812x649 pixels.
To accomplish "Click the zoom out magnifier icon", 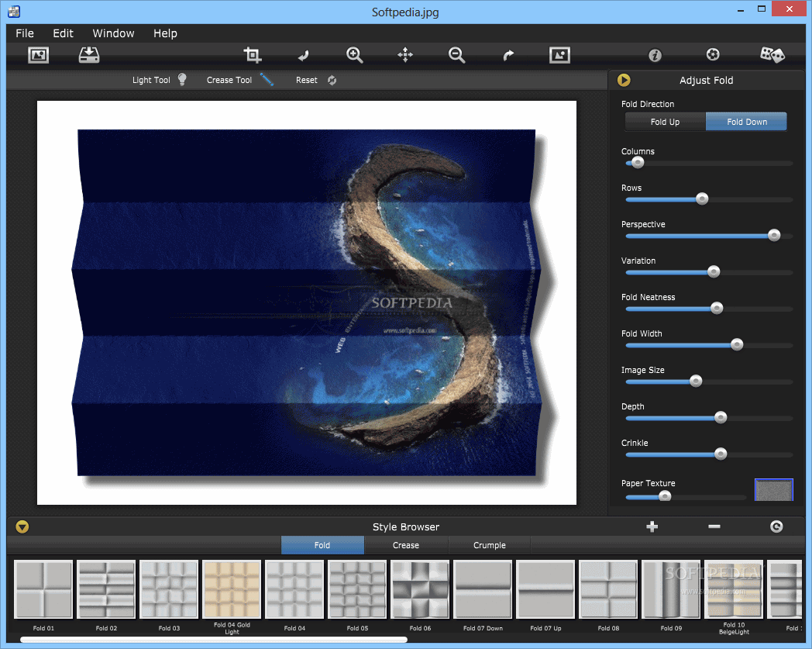I will pyautogui.click(x=456, y=55).
